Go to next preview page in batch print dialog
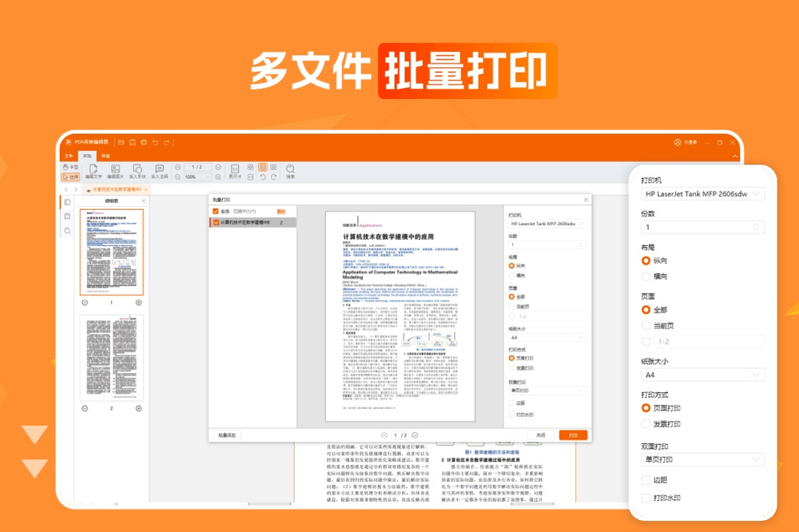This screenshot has height=532, width=799. tap(415, 435)
